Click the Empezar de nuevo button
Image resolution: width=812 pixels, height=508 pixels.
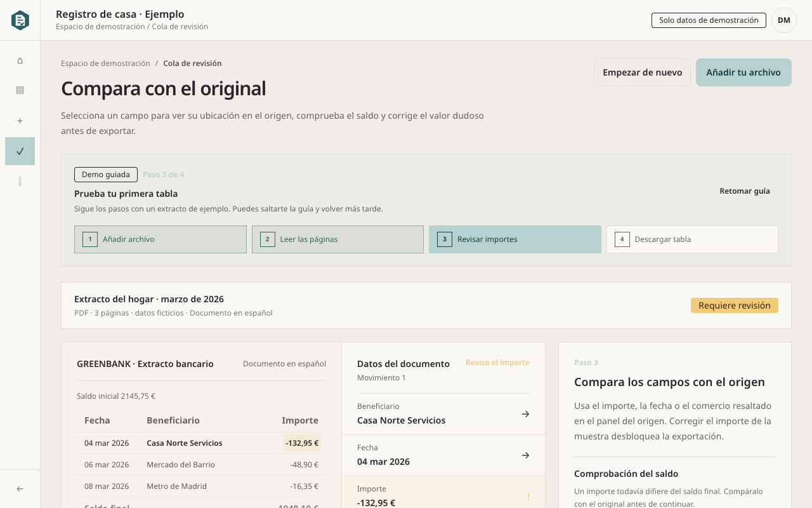coord(643,72)
